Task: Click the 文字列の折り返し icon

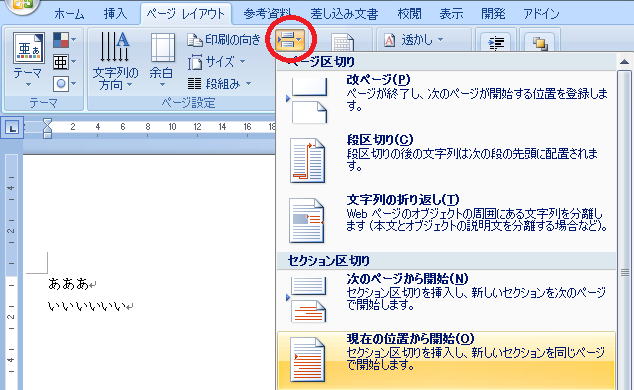Action: click(306, 221)
